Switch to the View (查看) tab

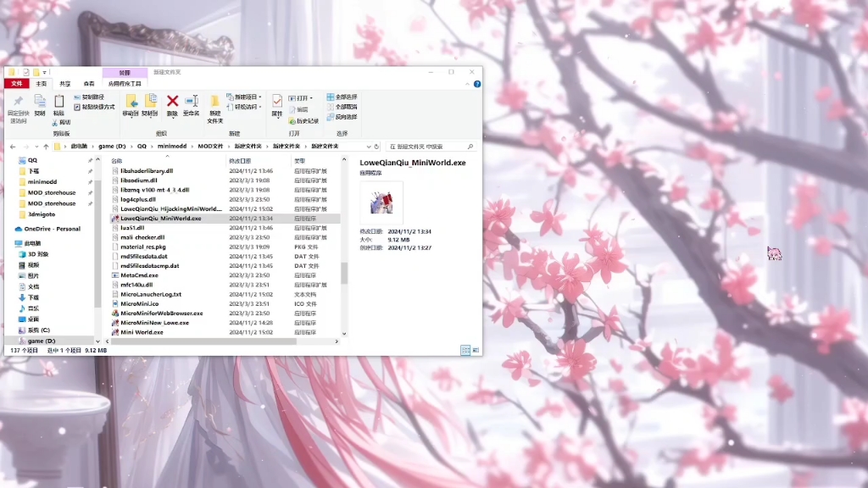click(x=89, y=84)
